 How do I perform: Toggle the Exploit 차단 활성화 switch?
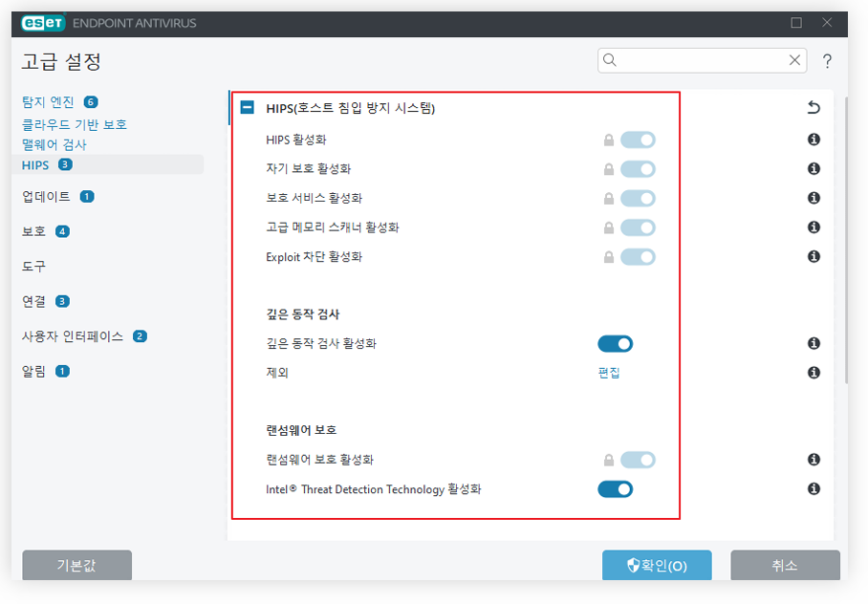pos(638,257)
